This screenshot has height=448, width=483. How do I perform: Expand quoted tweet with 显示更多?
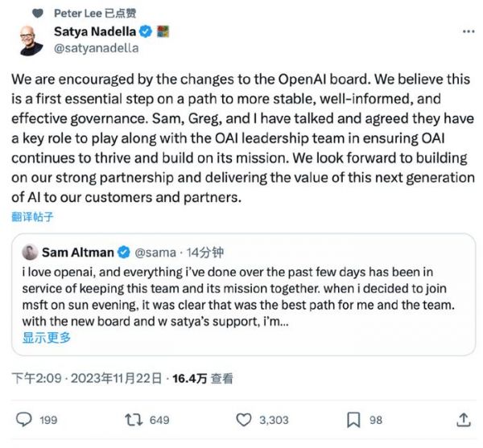pos(47,338)
